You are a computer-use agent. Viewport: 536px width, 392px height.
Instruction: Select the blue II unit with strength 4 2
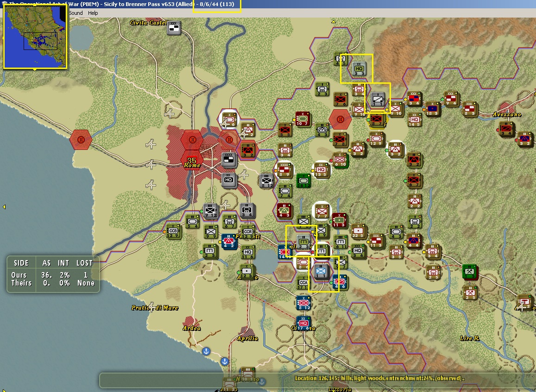(x=229, y=241)
